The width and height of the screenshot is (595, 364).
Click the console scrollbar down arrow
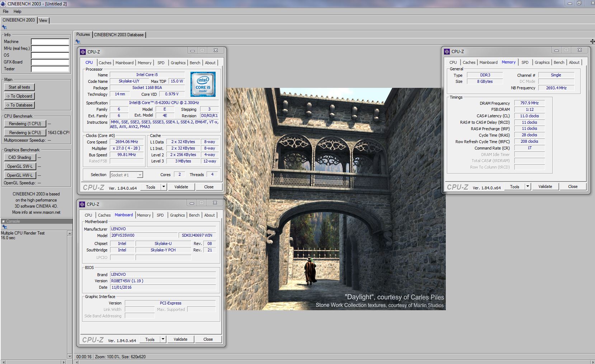70,356
